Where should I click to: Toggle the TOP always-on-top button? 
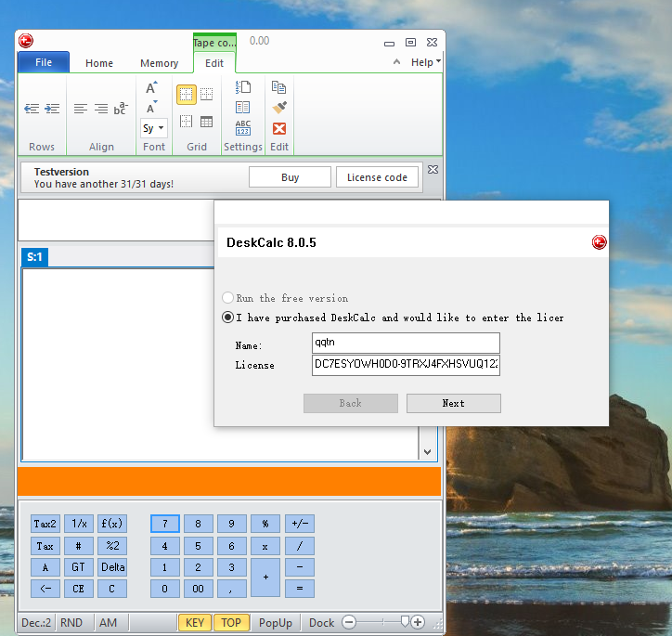point(231,622)
